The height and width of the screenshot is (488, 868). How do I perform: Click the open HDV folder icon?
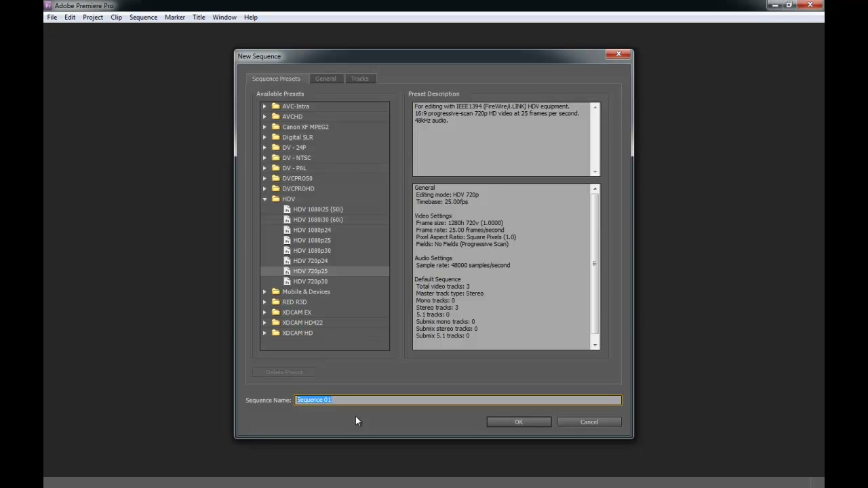click(276, 199)
